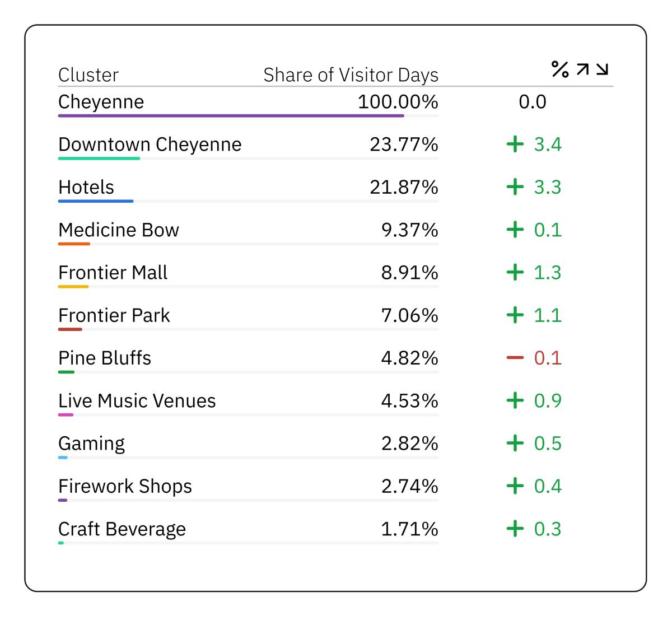Screen dimensions: 672x625
Task: Select the Medicine Bow cluster name
Action: click(118, 230)
